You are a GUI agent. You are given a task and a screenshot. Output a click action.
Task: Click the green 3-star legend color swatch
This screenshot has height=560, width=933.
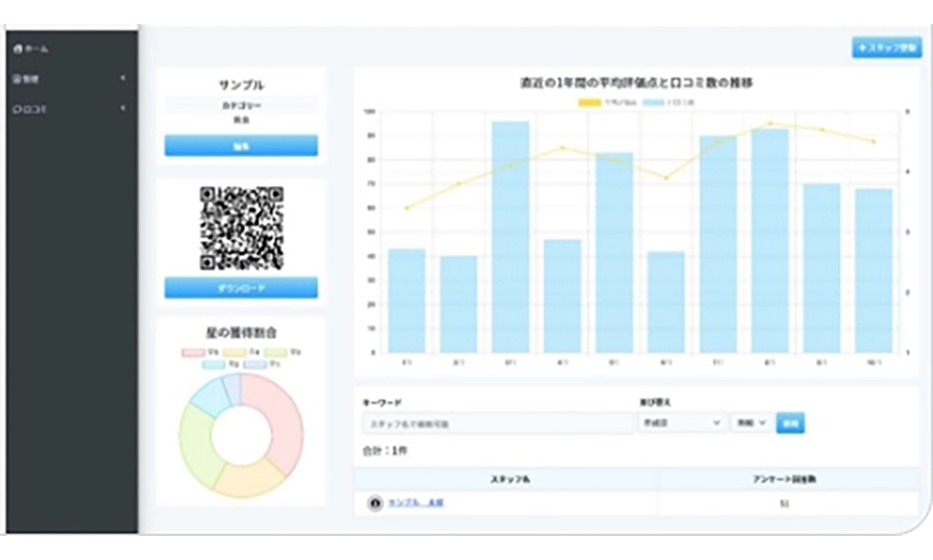[x=275, y=352]
